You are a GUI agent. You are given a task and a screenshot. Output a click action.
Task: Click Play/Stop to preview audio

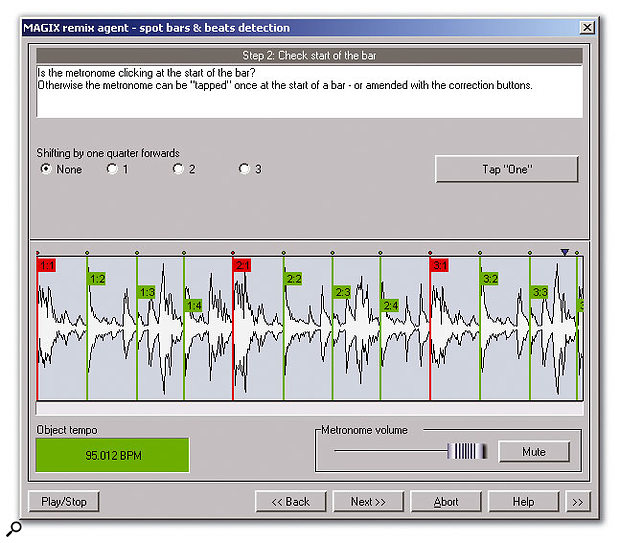tap(64, 501)
